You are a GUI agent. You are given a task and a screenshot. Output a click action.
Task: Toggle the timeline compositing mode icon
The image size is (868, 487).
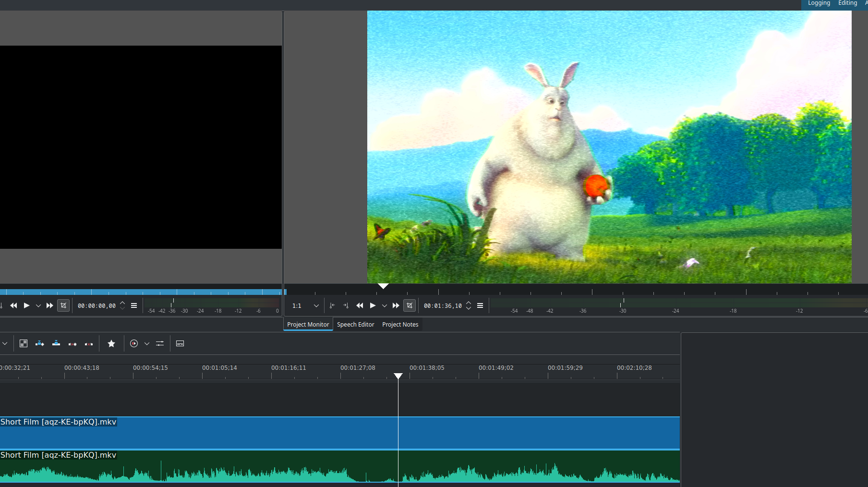point(24,343)
